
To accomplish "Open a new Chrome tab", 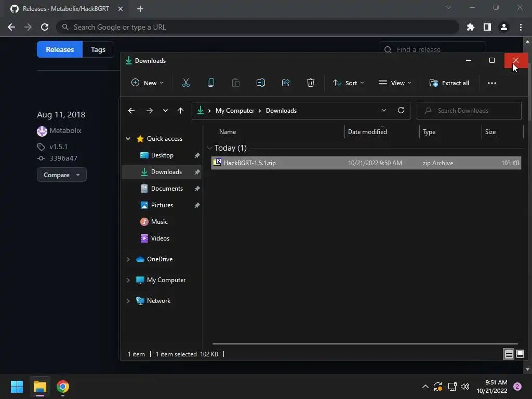I will click(x=140, y=9).
